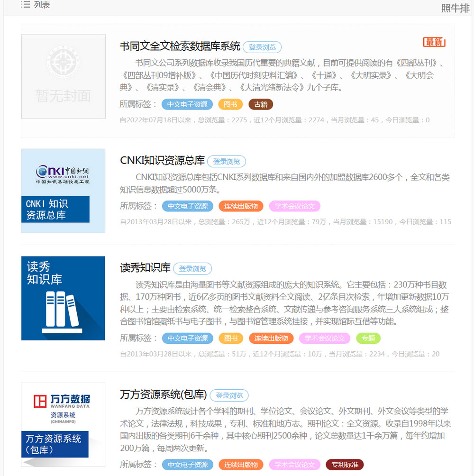Open the 读秀知识库 title

[146, 268]
